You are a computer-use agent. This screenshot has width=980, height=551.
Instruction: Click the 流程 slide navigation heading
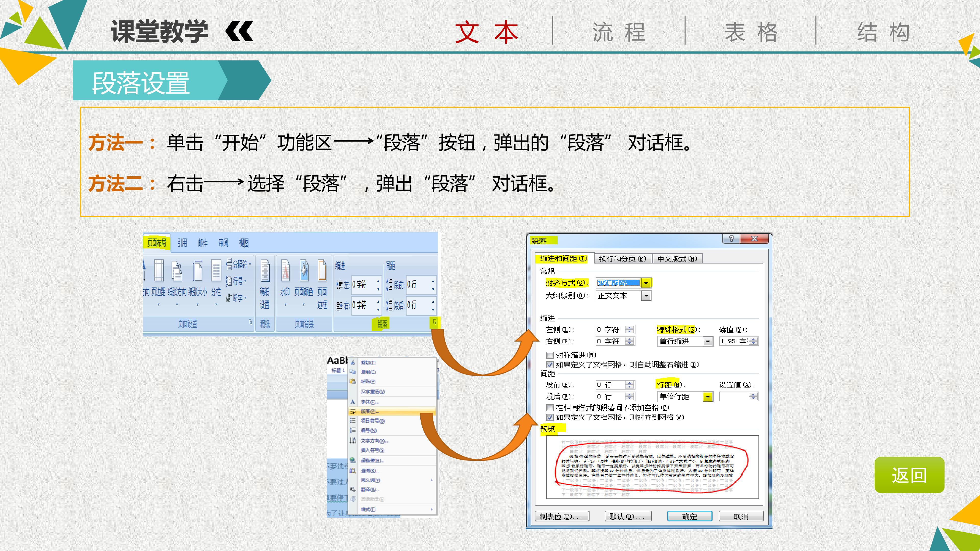coord(619,32)
